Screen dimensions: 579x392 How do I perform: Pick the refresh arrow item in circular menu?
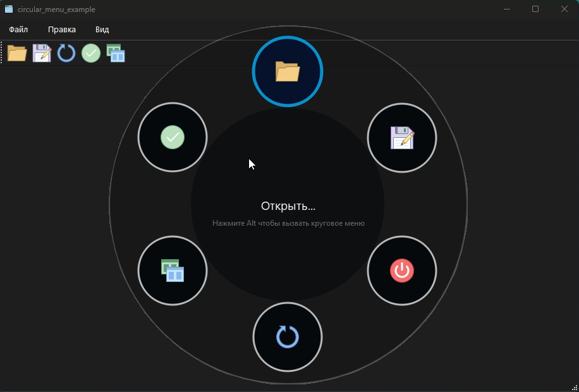(288, 337)
